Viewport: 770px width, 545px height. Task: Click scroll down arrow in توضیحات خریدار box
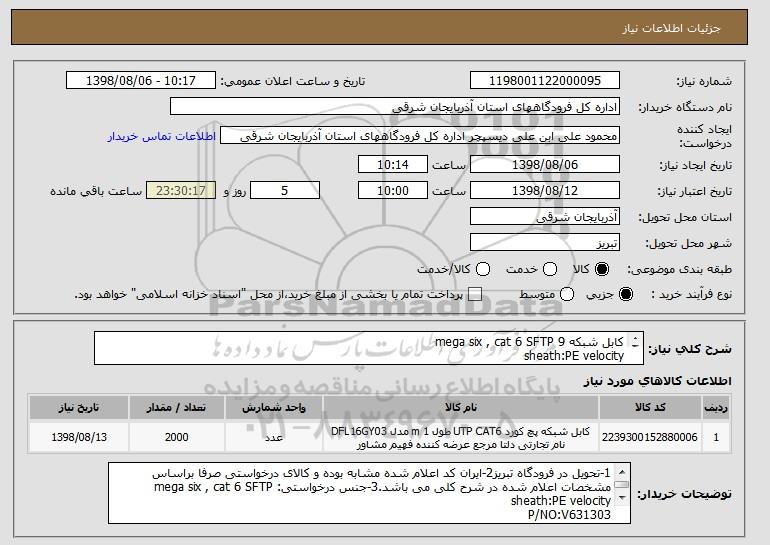(x=622, y=498)
